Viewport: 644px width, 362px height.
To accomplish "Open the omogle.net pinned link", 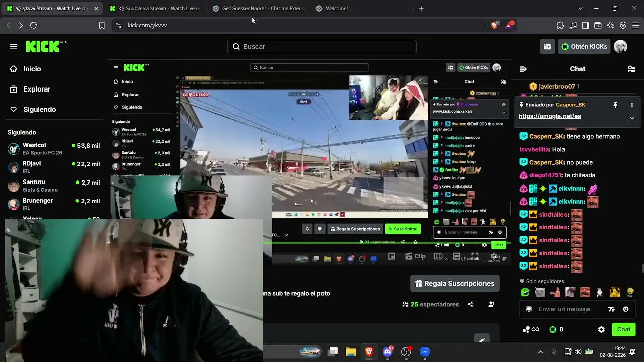I will [549, 116].
